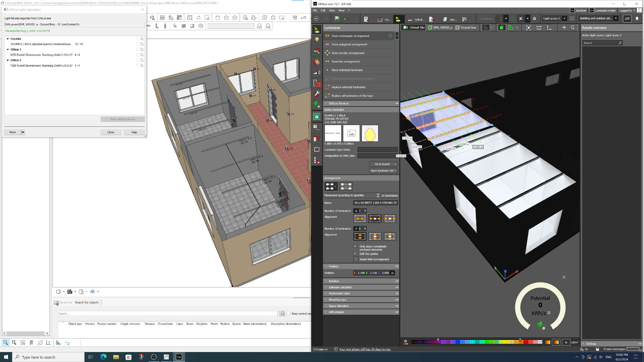The image size is (644, 362).
Task: Select the floor plan view icon
Action: click(511, 28)
